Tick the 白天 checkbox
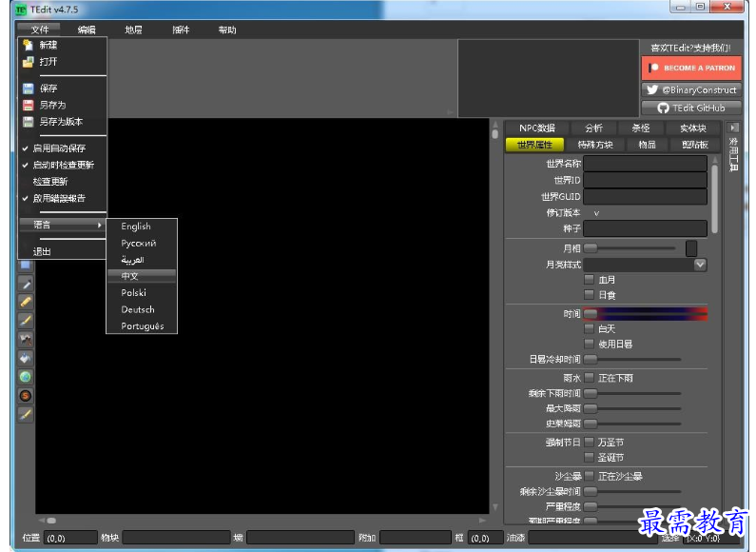The image size is (756, 552). (589, 328)
